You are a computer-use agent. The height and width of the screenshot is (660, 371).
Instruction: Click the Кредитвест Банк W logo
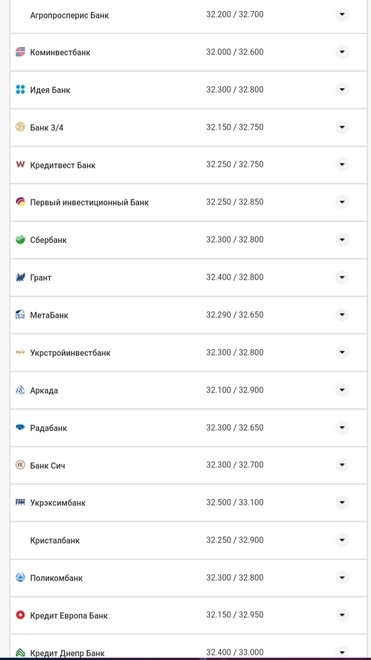20,165
